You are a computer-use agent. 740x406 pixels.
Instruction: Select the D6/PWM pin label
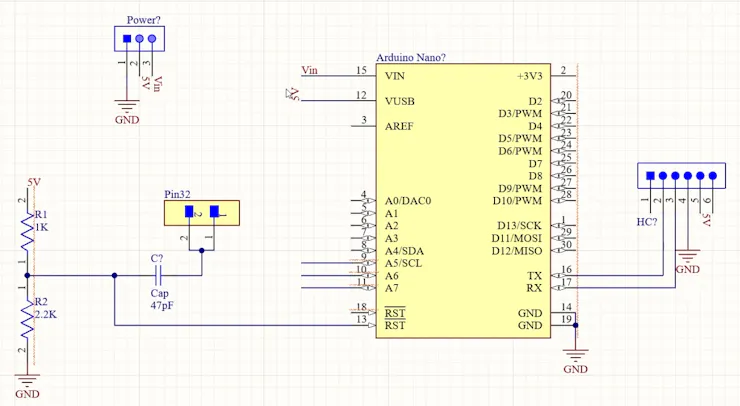[x=520, y=151]
